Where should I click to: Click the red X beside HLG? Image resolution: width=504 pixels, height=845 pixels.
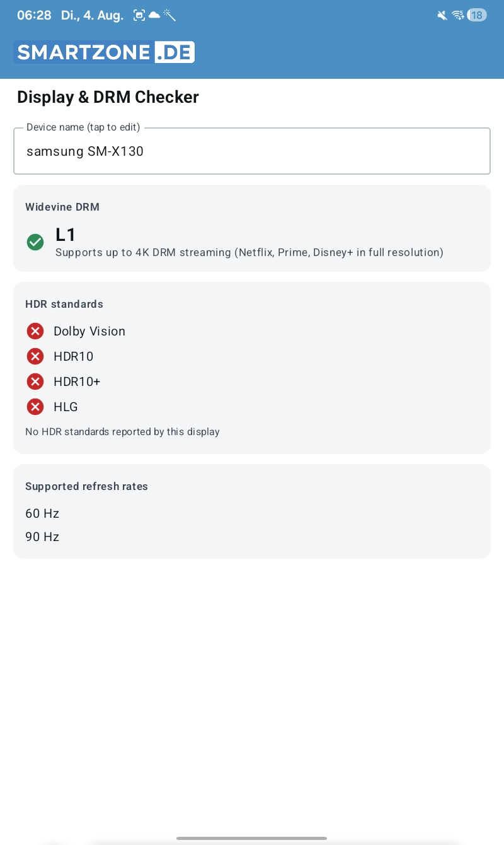(x=35, y=407)
